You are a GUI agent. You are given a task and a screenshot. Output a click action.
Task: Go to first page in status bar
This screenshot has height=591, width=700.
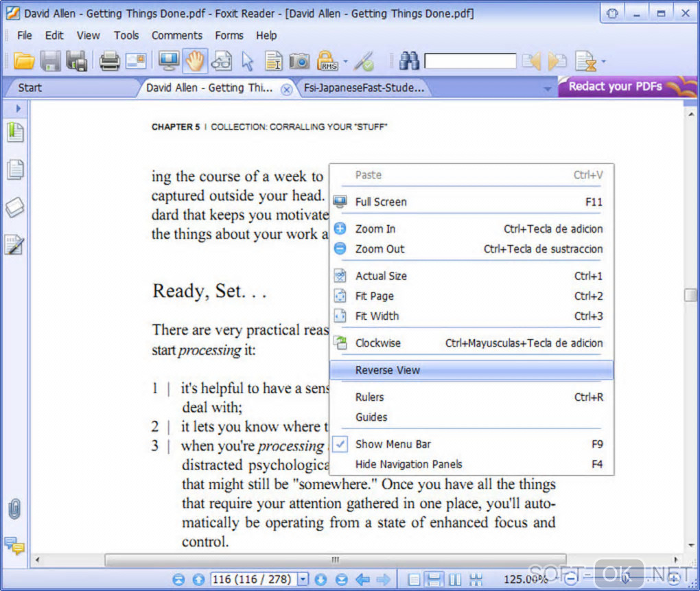pos(178,579)
